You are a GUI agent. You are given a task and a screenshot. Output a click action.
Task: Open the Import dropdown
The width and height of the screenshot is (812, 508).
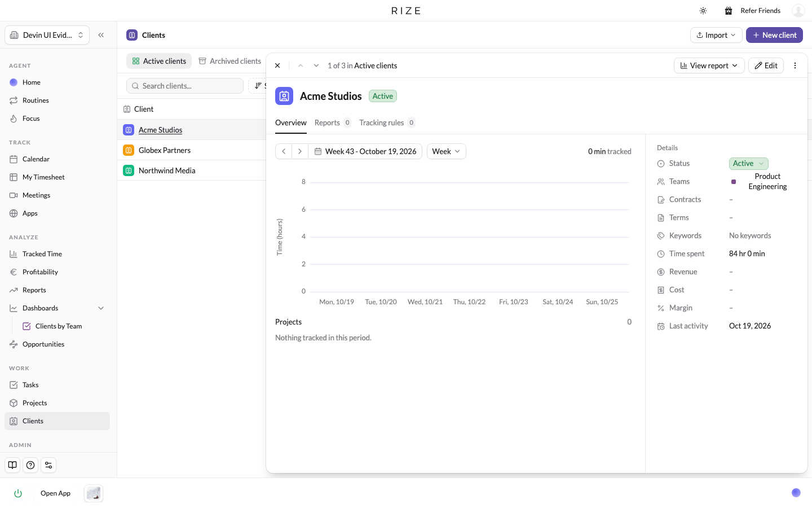(x=716, y=35)
